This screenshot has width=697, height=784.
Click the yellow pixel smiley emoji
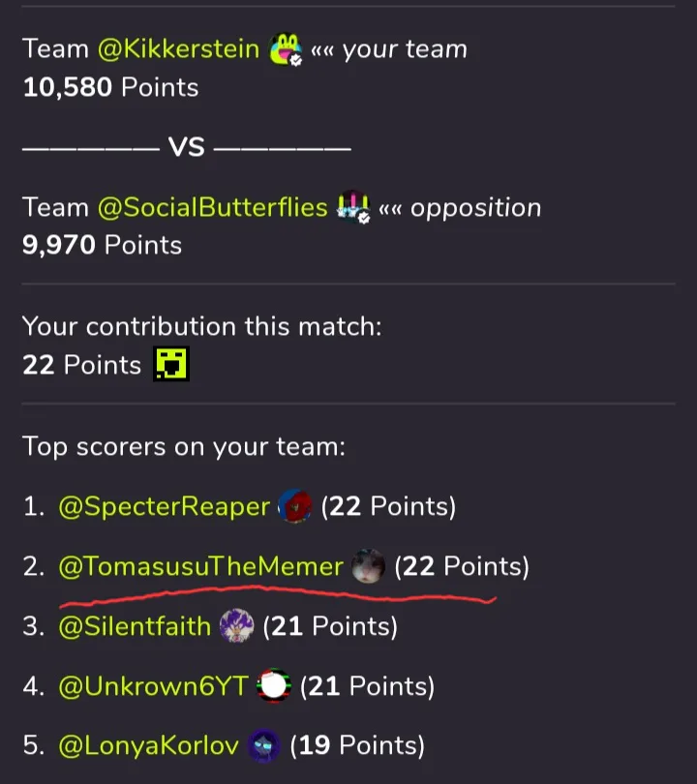[x=171, y=365]
